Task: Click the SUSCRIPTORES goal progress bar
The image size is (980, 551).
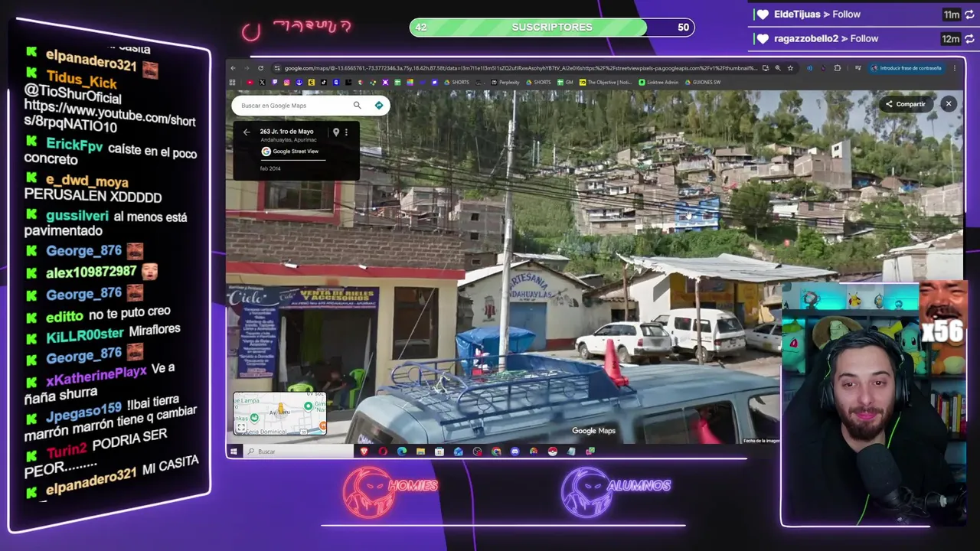Action: coord(552,28)
